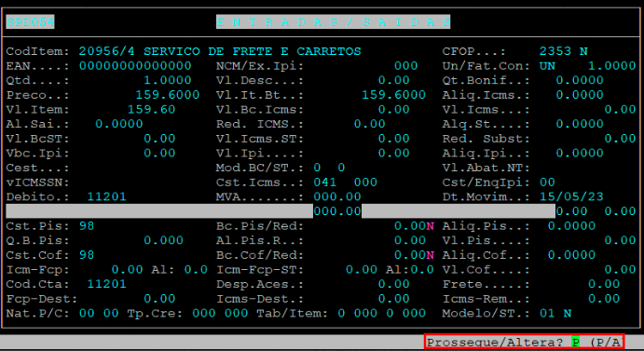
Task: Click the Aliq.Cof value 0.0000
Action: (x=571, y=254)
